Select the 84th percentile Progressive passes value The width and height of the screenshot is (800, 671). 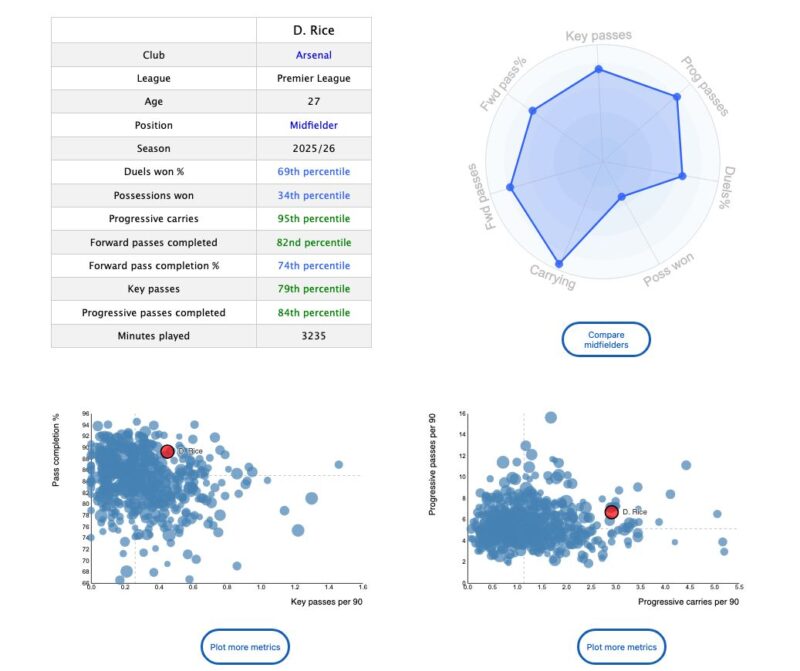313,313
